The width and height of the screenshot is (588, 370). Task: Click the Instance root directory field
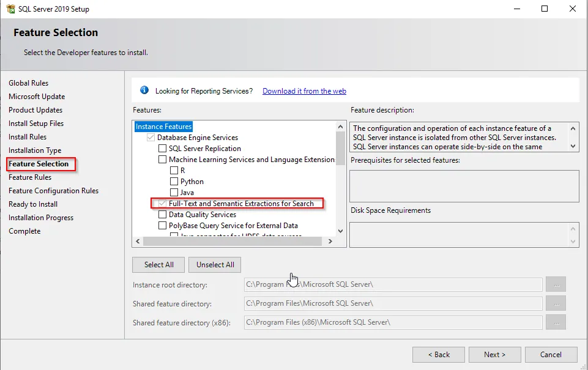[x=393, y=284]
